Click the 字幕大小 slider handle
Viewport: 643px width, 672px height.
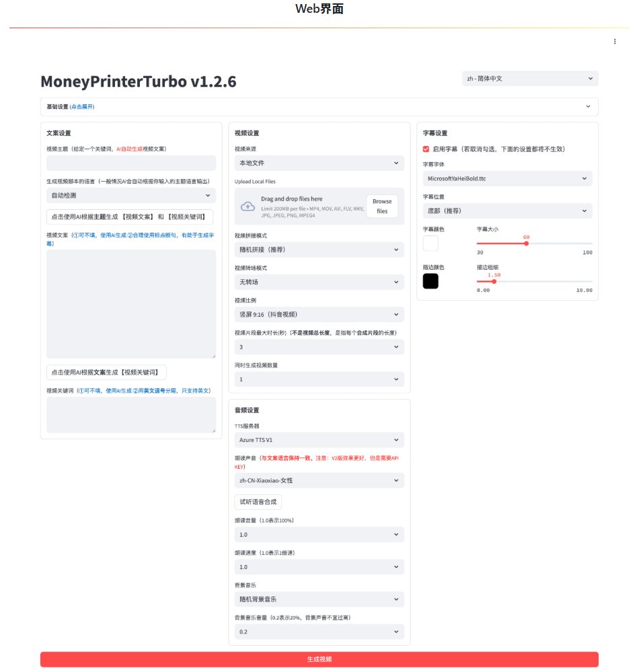526,244
